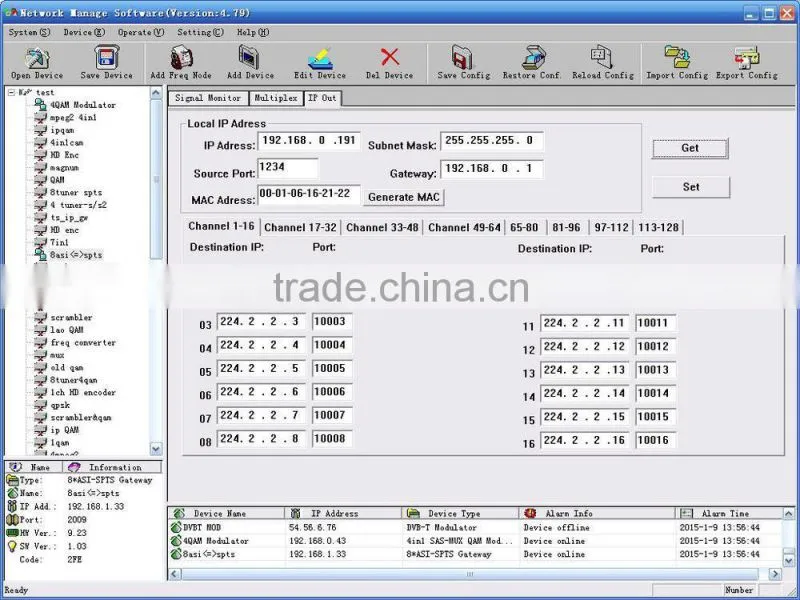Open the 113-128 channel tab

click(658, 228)
